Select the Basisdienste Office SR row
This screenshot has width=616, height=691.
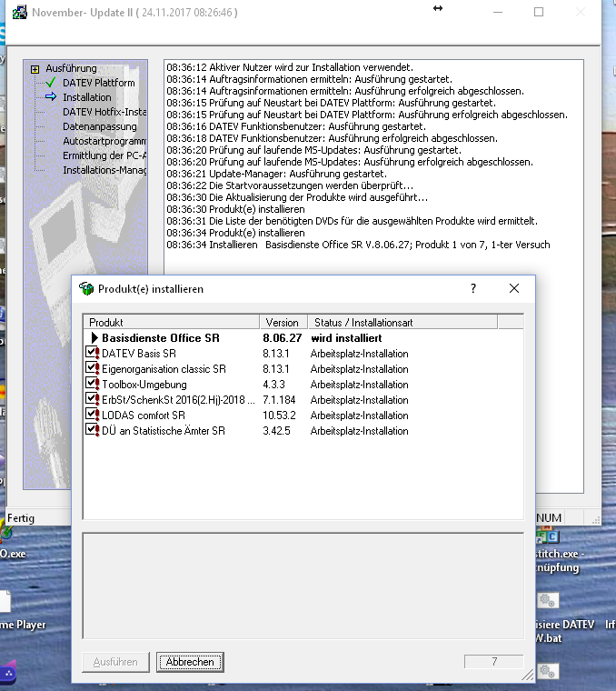pyautogui.click(x=303, y=338)
